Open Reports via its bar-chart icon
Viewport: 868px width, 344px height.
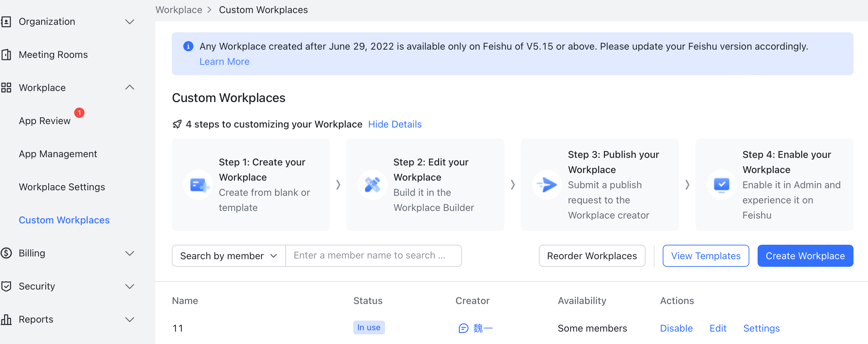point(7,319)
